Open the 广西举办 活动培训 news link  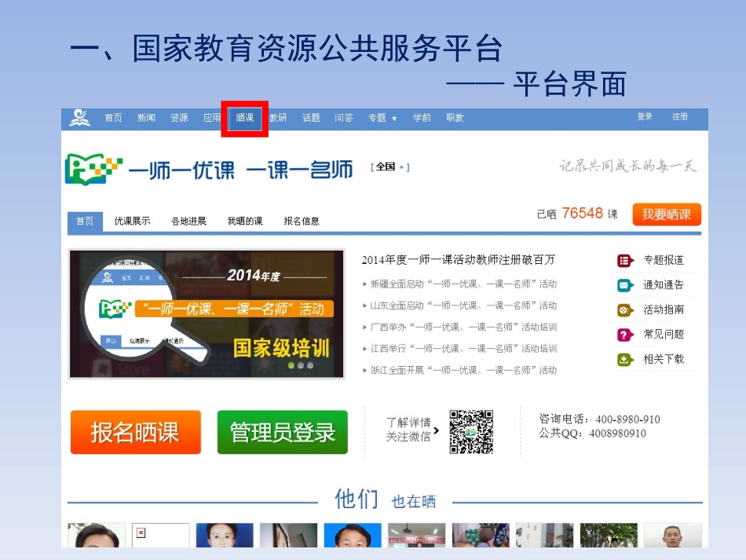pos(463,328)
